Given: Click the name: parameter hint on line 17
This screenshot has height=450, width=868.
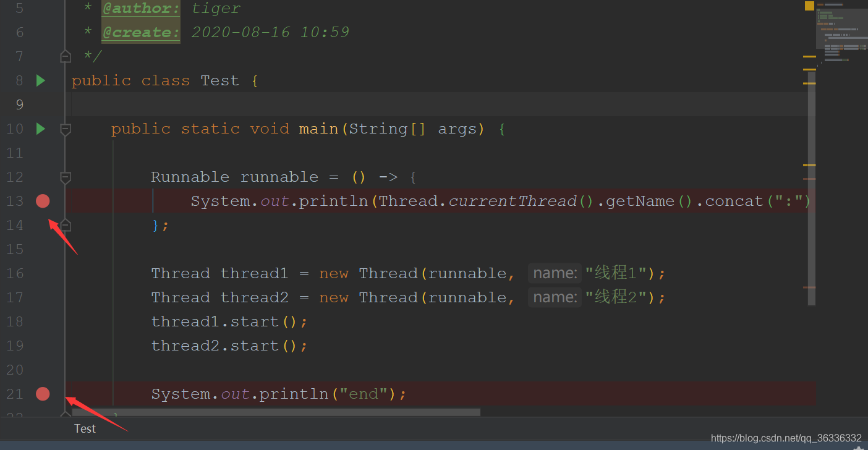Looking at the screenshot, I should [555, 297].
